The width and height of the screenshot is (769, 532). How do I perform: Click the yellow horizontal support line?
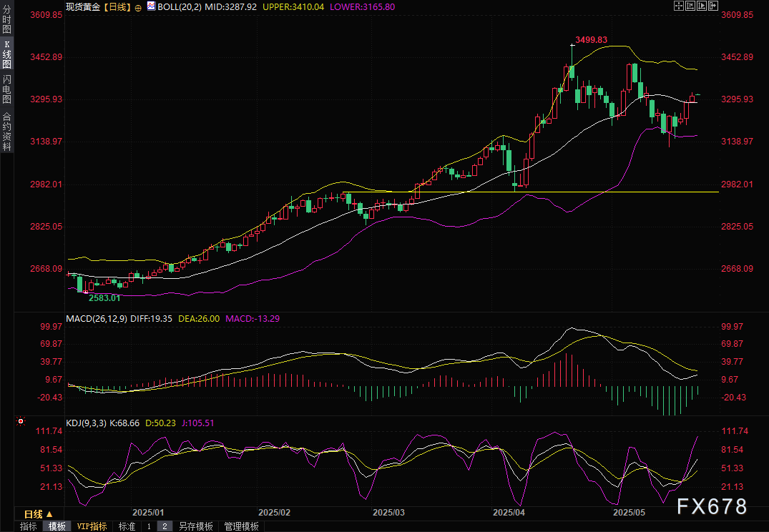[572, 192]
